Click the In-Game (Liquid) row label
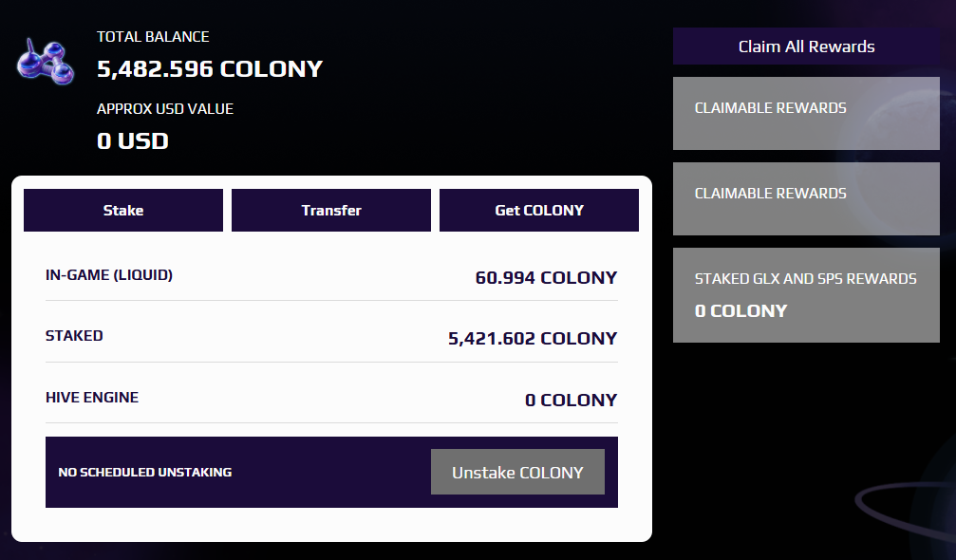The height and width of the screenshot is (560, 956). click(109, 275)
